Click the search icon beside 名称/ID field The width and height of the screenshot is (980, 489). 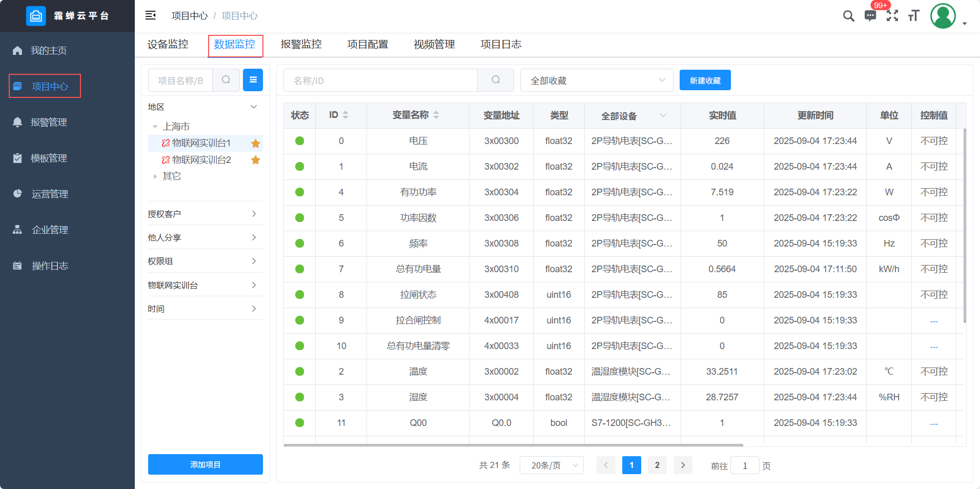pyautogui.click(x=496, y=80)
